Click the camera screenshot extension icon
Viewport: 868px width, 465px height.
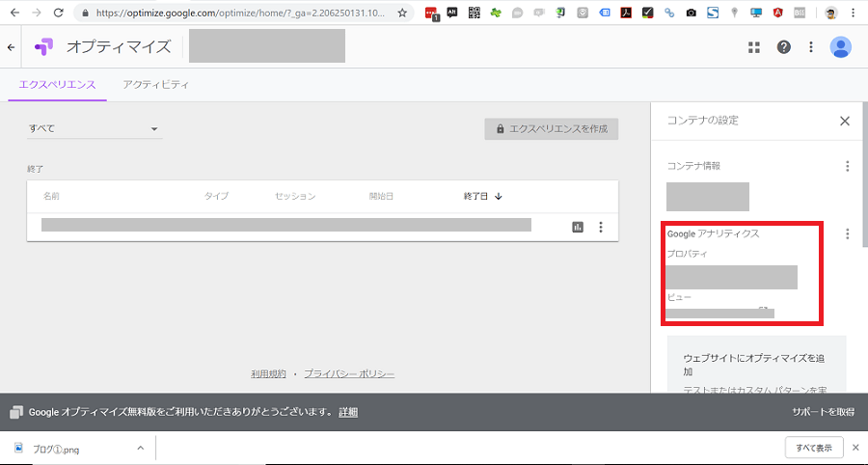[x=691, y=13]
